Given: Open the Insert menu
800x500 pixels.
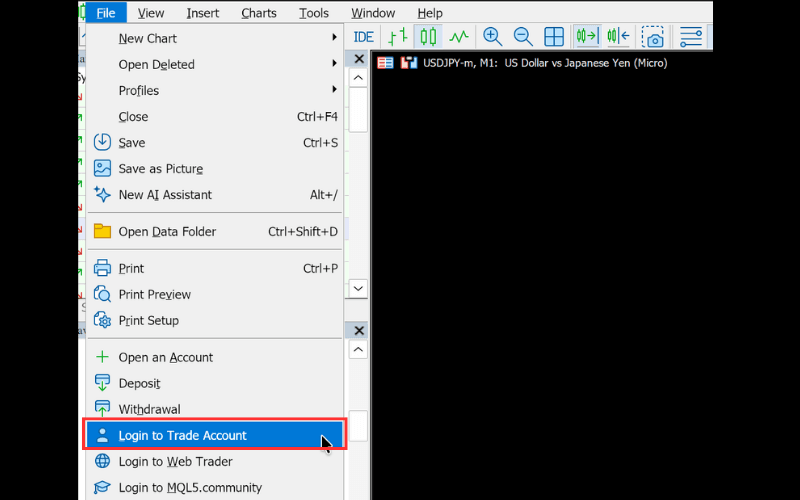Looking at the screenshot, I should (203, 13).
